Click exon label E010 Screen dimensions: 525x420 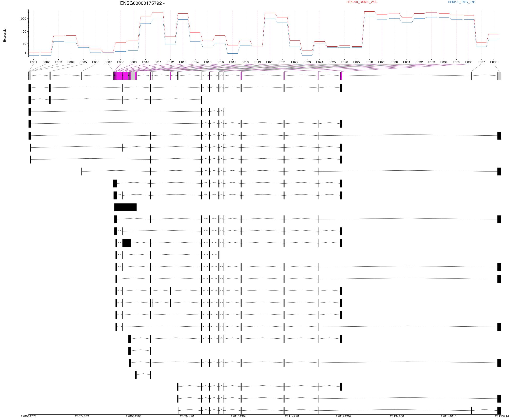[x=145, y=62]
